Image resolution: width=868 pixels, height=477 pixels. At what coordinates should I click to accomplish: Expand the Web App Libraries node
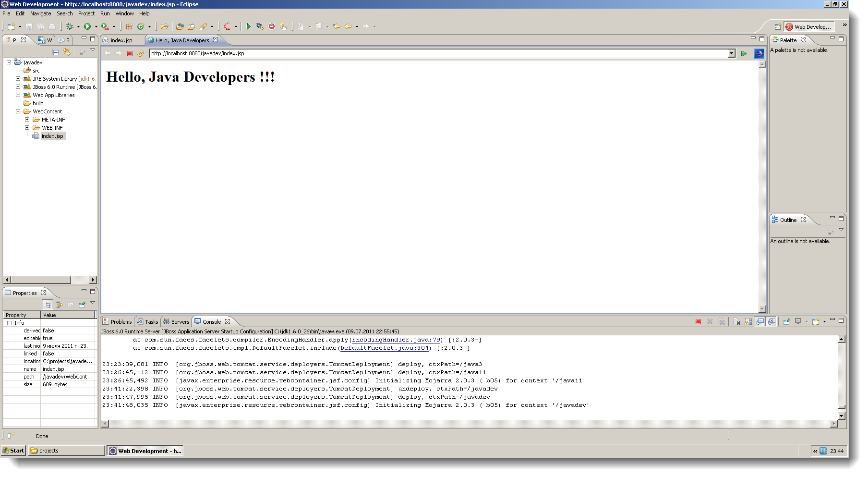[x=18, y=95]
